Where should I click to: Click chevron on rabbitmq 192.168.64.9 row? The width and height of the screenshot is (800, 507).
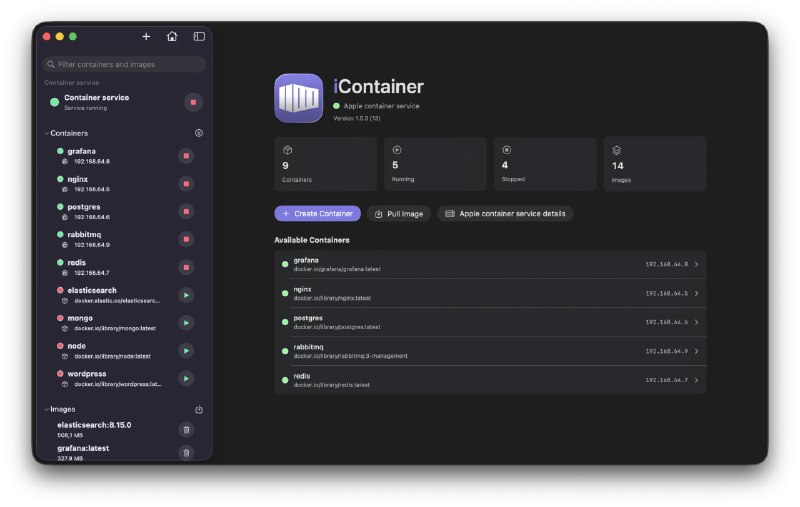(x=696, y=351)
